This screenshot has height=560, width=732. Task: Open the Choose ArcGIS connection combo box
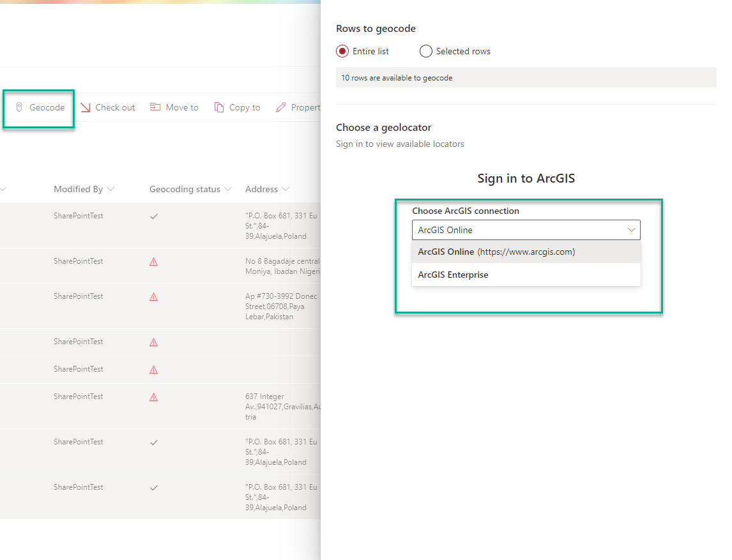point(526,230)
